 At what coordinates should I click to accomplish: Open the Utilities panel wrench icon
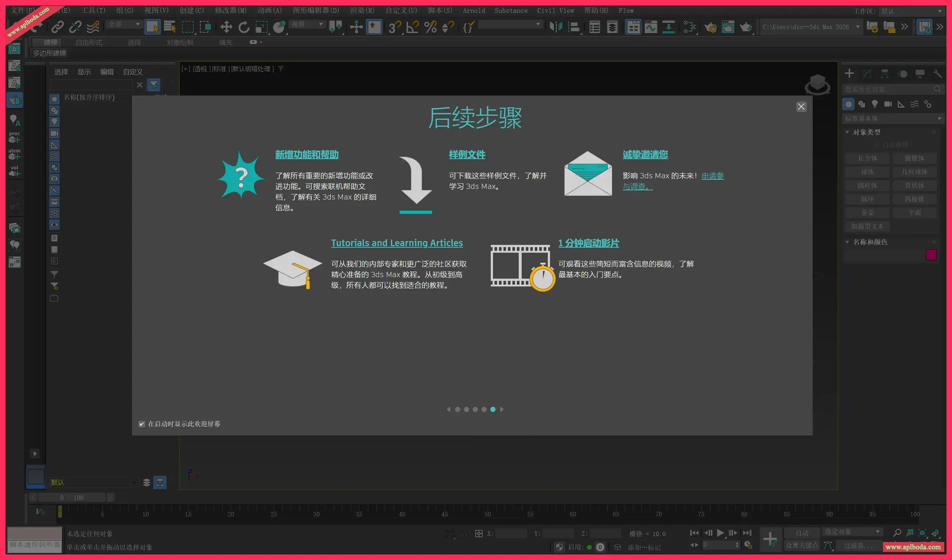click(x=937, y=73)
